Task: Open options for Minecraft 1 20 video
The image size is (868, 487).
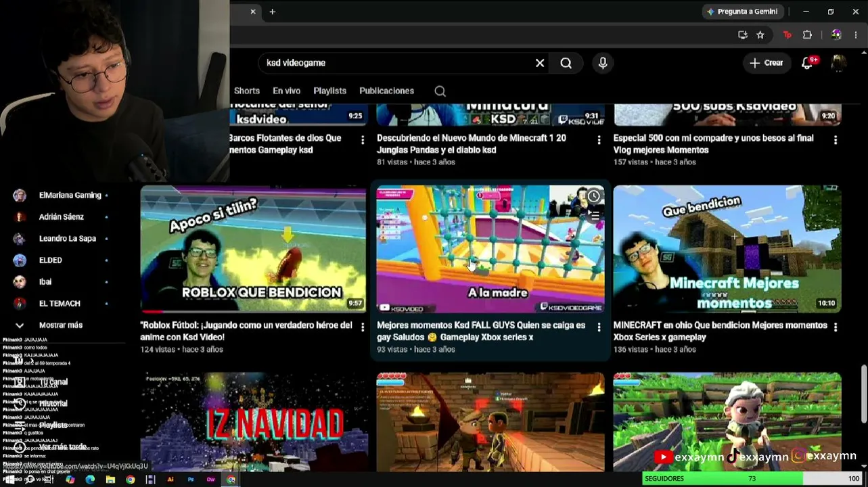Action: coord(599,140)
